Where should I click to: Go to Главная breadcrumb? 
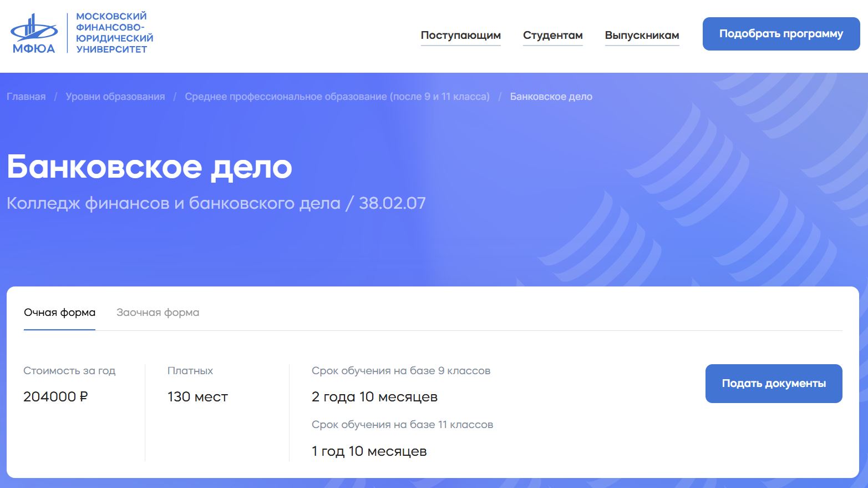tap(26, 97)
